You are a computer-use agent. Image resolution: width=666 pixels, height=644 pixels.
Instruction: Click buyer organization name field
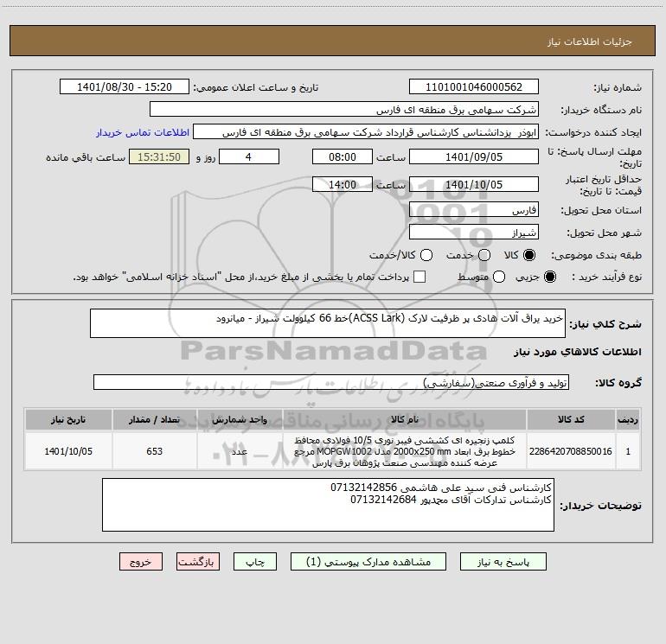tap(344, 109)
